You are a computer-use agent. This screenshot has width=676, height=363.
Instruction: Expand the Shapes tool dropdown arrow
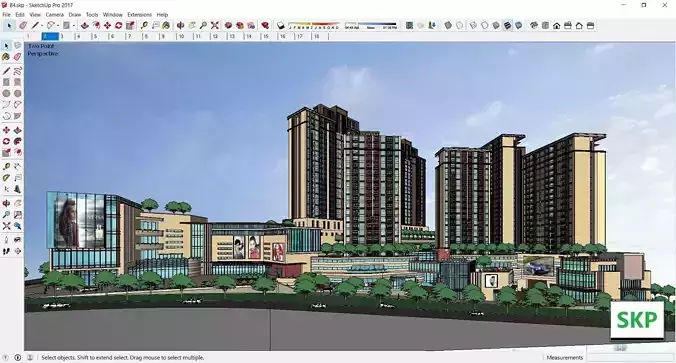[x=74, y=25]
